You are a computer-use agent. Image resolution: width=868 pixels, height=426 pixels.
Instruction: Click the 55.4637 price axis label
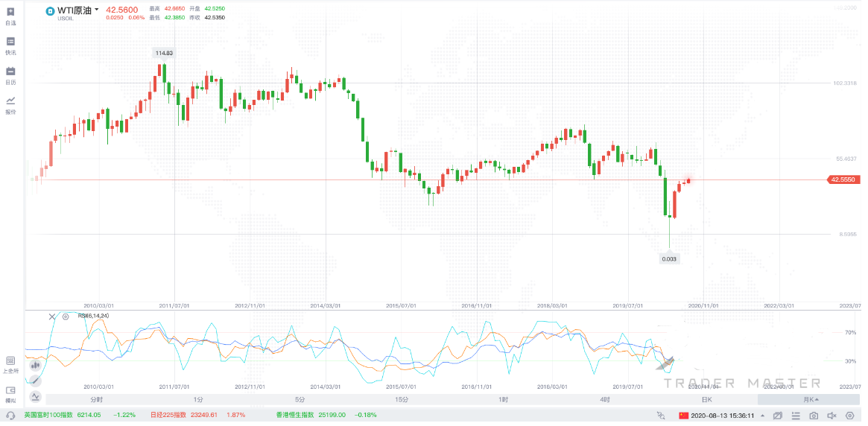(x=846, y=159)
